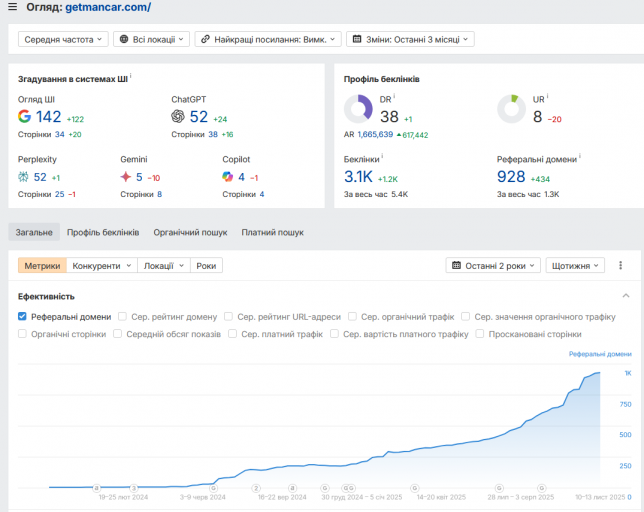This screenshot has width=644, height=512.
Task: Click the purple DR donut chart
Action: click(x=358, y=109)
